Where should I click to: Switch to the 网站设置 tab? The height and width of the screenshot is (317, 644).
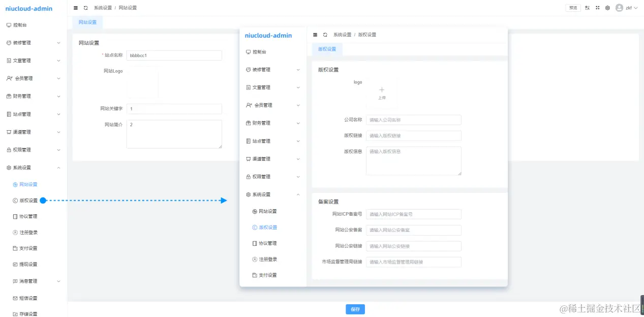click(x=87, y=22)
